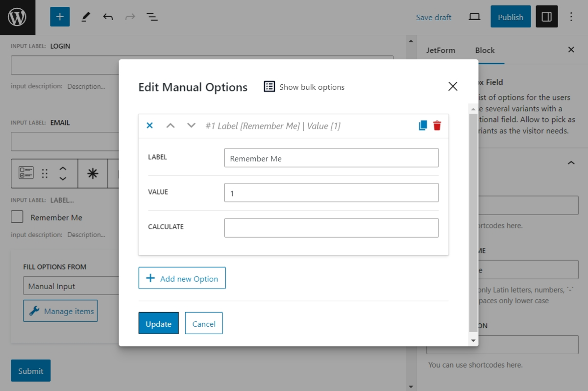Viewport: 588px width, 391px height.
Task: Open the block inserter
Action: (x=59, y=16)
